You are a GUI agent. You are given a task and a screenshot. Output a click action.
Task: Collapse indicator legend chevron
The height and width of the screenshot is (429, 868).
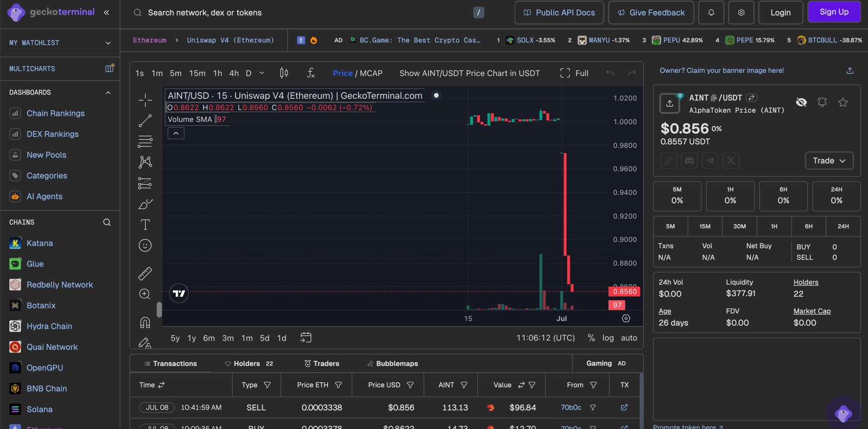176,133
